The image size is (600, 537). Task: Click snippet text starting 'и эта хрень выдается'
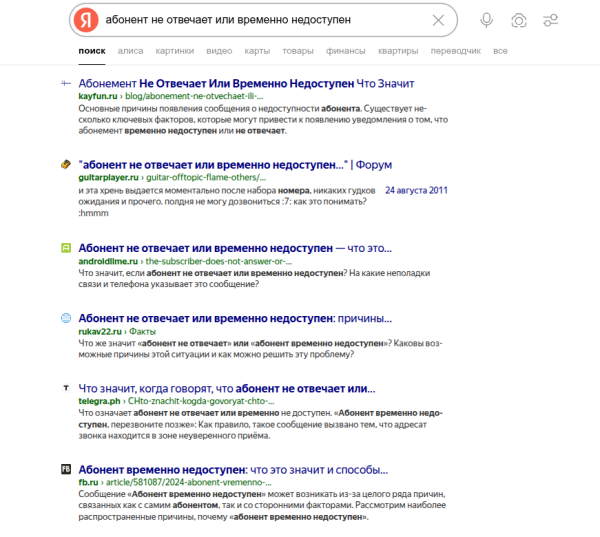point(227,202)
